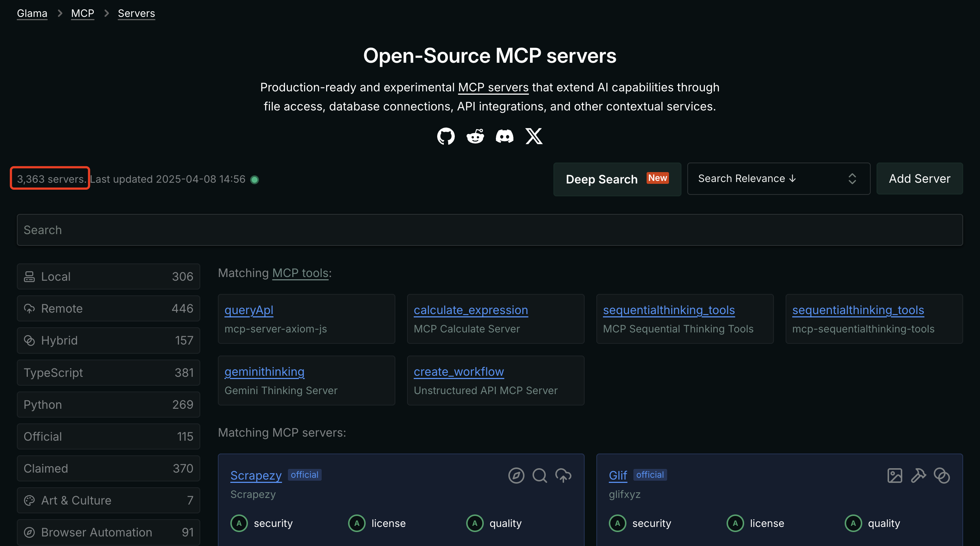This screenshot has width=980, height=546.
Task: Click the green status dot by last updated
Action: [x=255, y=179]
